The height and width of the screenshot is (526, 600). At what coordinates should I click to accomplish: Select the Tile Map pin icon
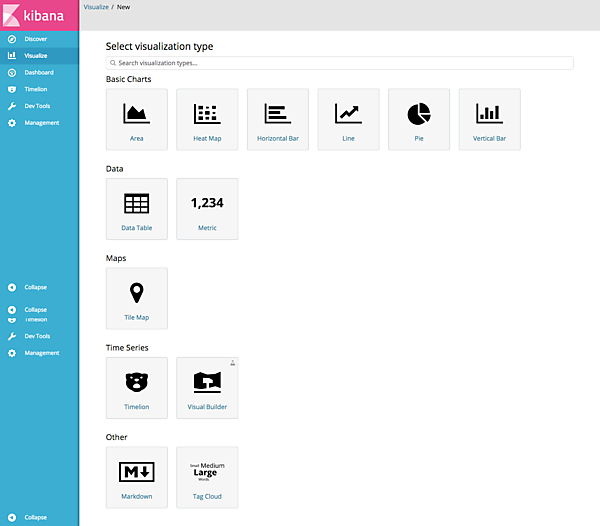[x=137, y=293]
